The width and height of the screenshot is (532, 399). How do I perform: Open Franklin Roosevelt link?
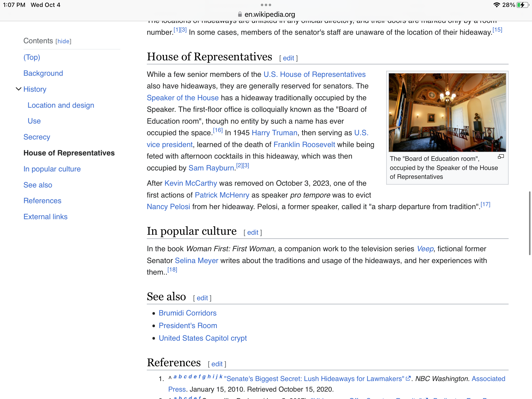coord(304,145)
